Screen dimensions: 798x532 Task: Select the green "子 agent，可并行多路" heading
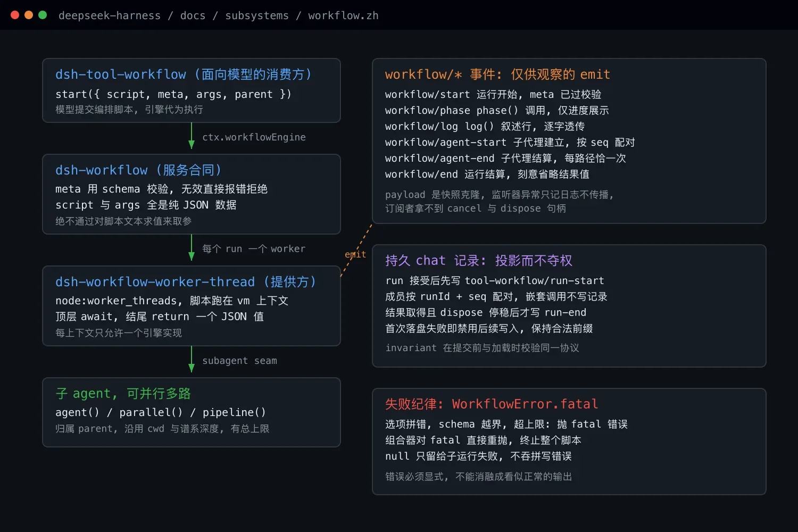coord(123,394)
